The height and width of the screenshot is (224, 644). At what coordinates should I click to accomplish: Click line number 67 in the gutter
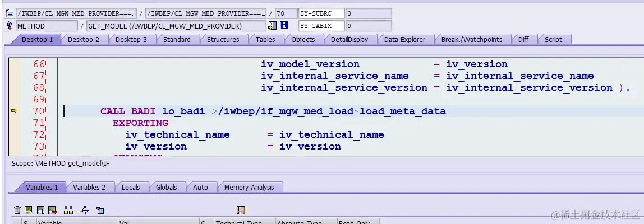(39, 76)
